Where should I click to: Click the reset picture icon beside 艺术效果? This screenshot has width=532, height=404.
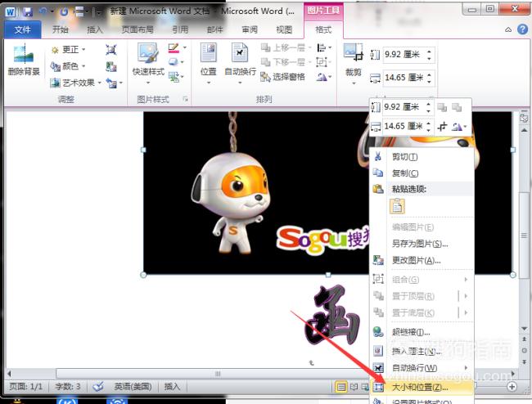111,83
